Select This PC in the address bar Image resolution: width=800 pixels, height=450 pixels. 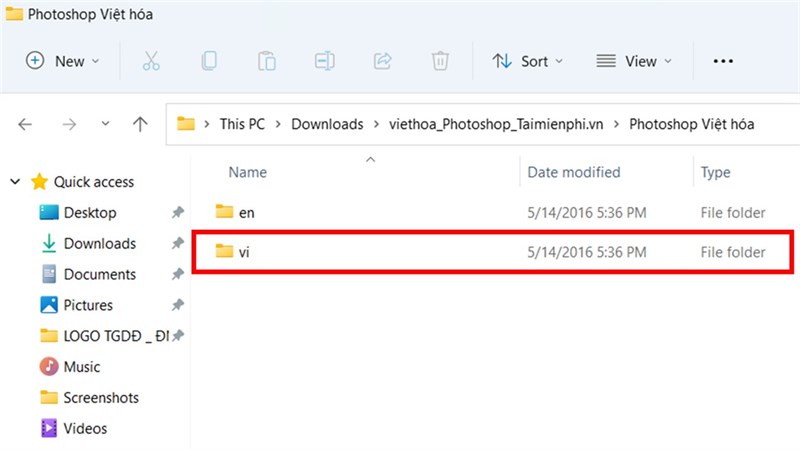pyautogui.click(x=242, y=124)
